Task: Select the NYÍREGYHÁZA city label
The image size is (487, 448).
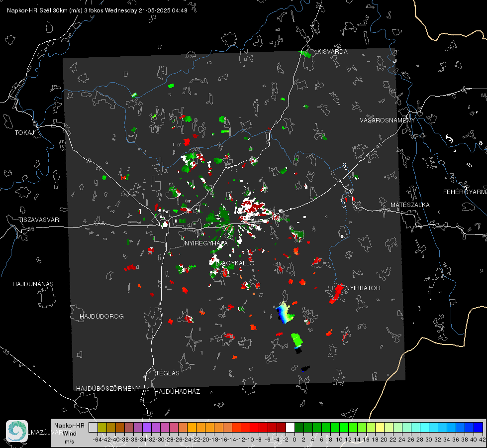Action: click(x=206, y=243)
